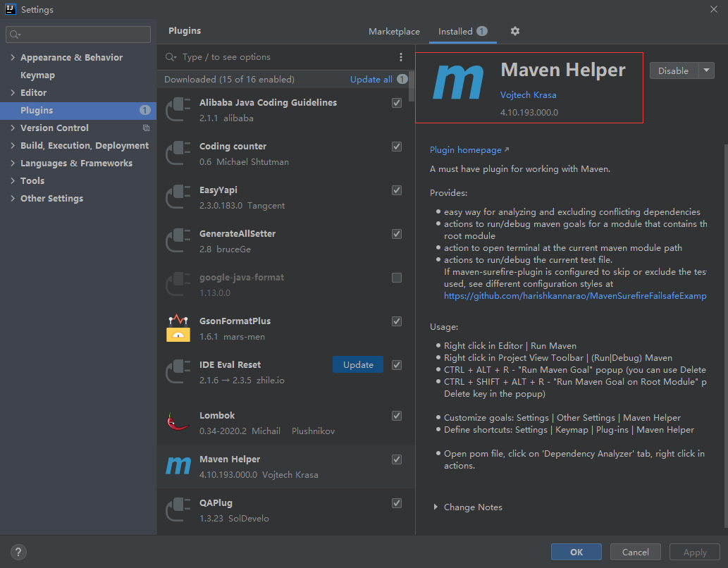Open the plugin list options kebab menu
Image resolution: width=728 pixels, height=568 pixels.
click(x=401, y=57)
